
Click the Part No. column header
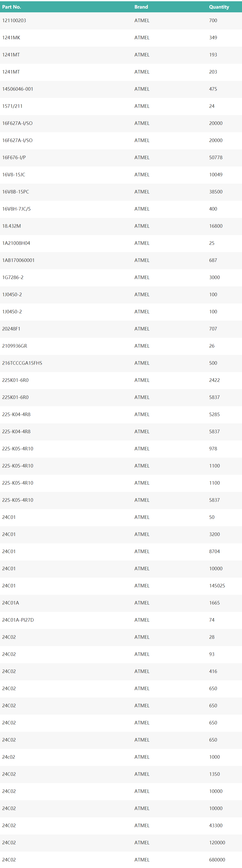pos(11,7)
